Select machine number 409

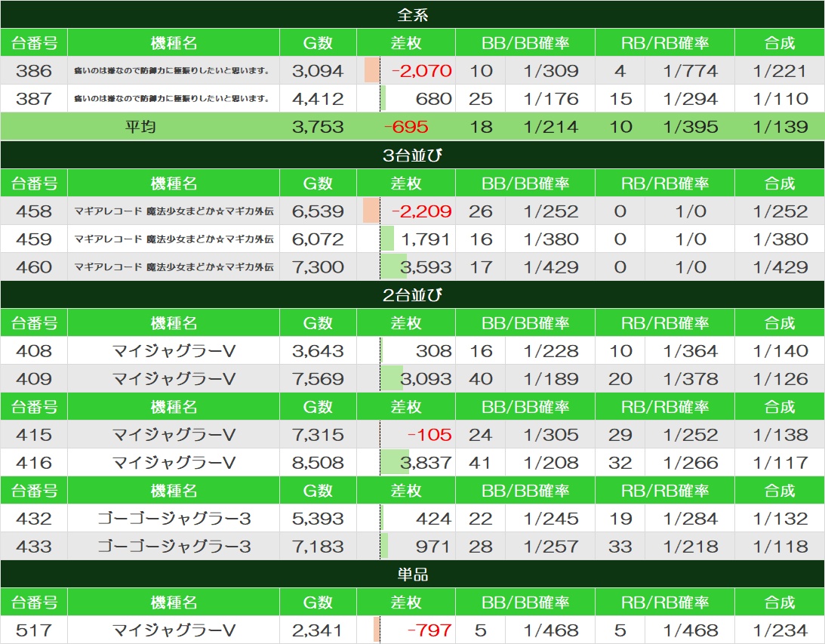click(34, 378)
